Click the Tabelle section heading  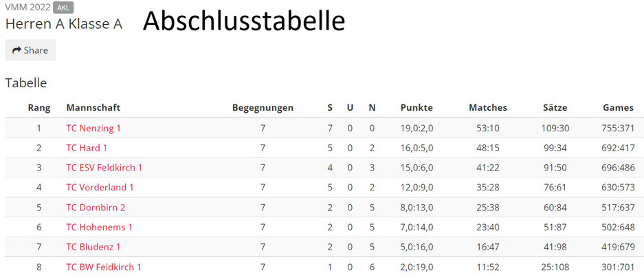26,83
